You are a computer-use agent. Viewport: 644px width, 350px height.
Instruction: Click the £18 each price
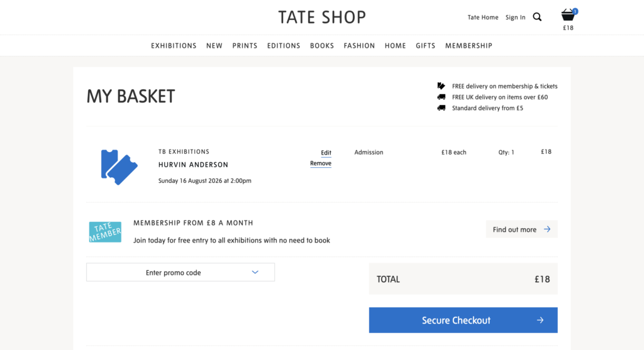point(454,152)
